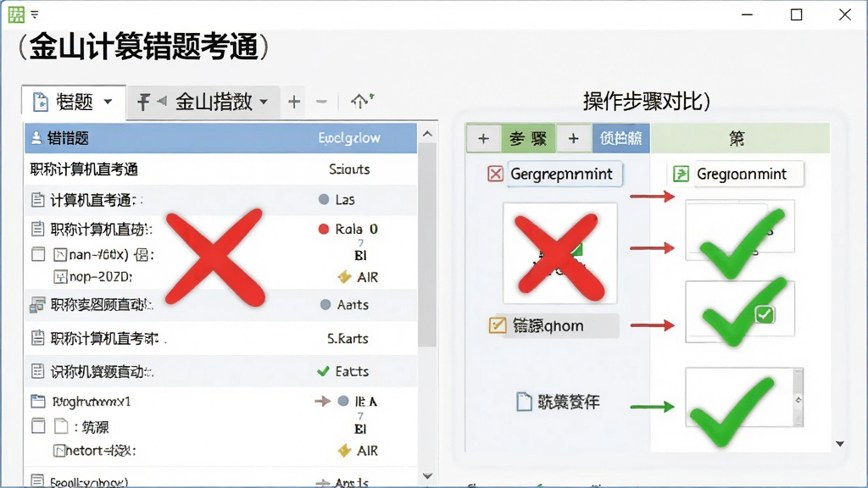Click the scrollbar inside bottom right thumbnail

pos(798,397)
